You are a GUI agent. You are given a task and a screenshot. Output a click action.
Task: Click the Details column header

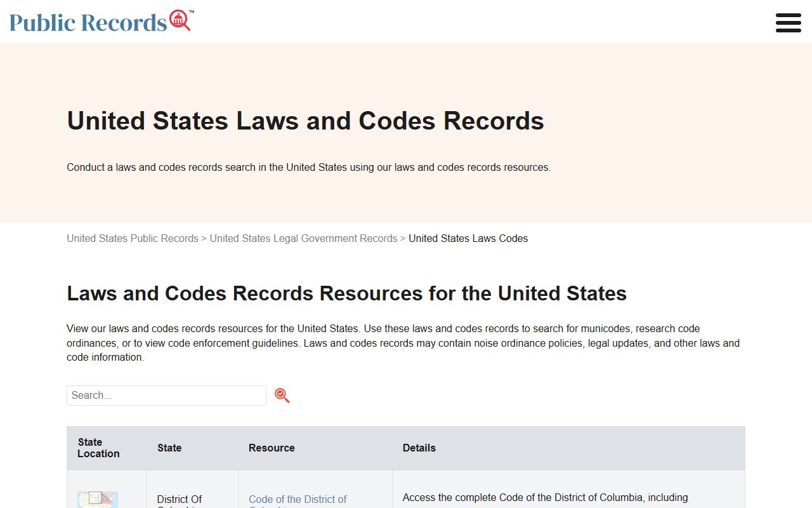pos(419,448)
